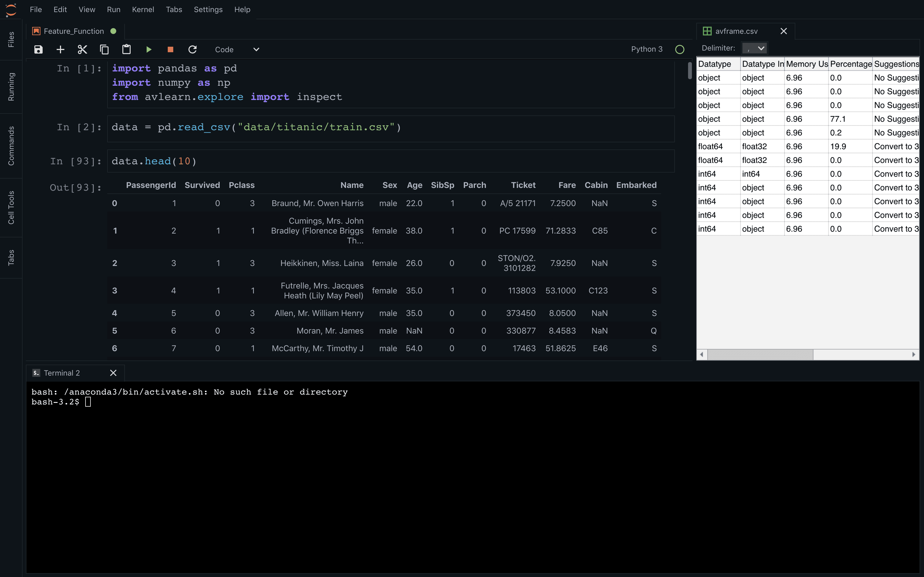The image size is (924, 577).
Task: Click the Jupyter logo
Action: click(11, 10)
